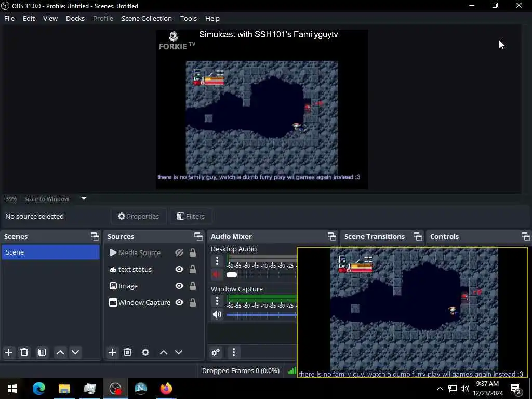
Task: Open the Windows Start menu
Action: (x=12, y=389)
